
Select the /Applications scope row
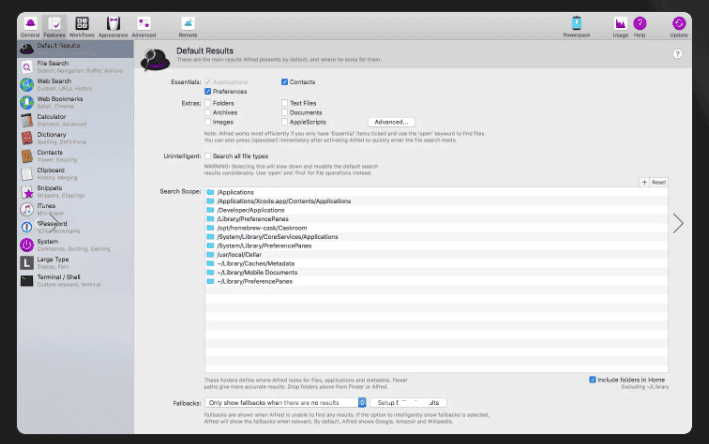click(x=436, y=192)
